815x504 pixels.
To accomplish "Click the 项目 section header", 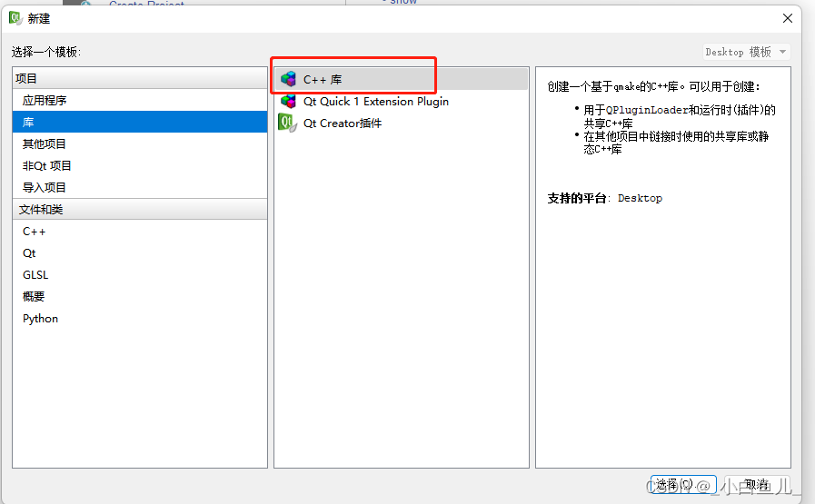I will pos(140,78).
